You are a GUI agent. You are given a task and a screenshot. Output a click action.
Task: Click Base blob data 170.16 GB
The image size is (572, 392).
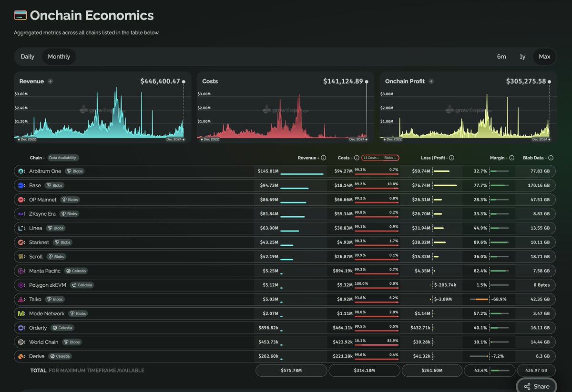click(539, 185)
